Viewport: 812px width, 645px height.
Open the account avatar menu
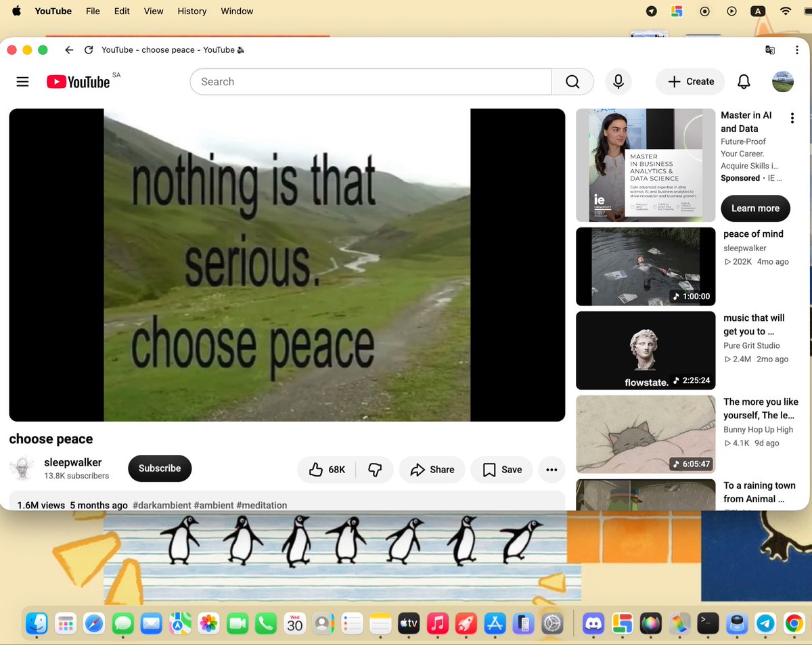tap(783, 82)
